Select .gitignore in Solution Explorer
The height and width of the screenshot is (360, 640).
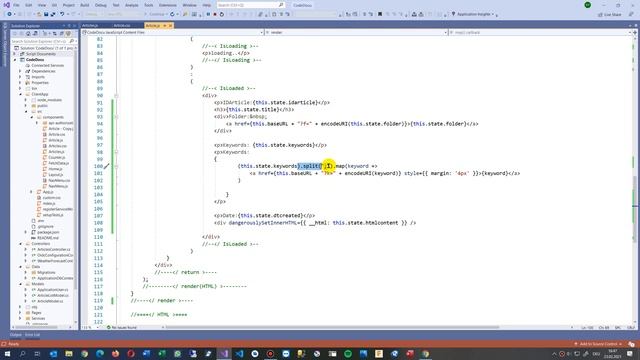45,226
